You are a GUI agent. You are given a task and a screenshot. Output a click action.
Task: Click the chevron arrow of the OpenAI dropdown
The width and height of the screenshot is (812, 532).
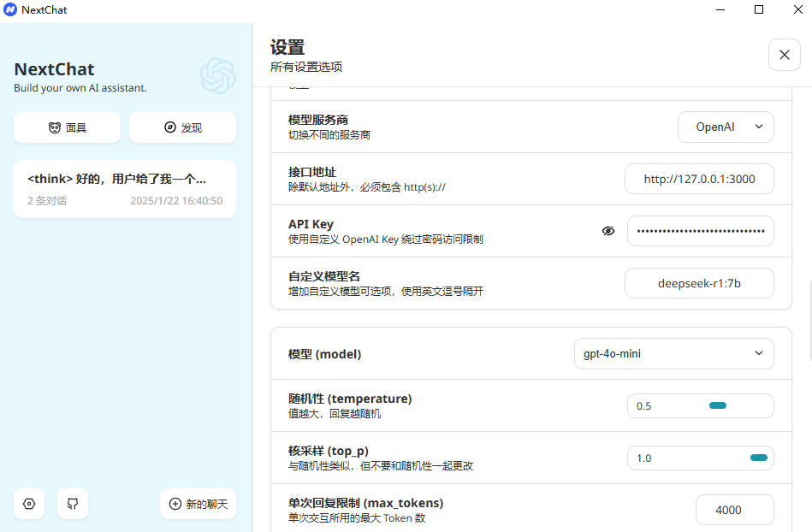click(759, 127)
